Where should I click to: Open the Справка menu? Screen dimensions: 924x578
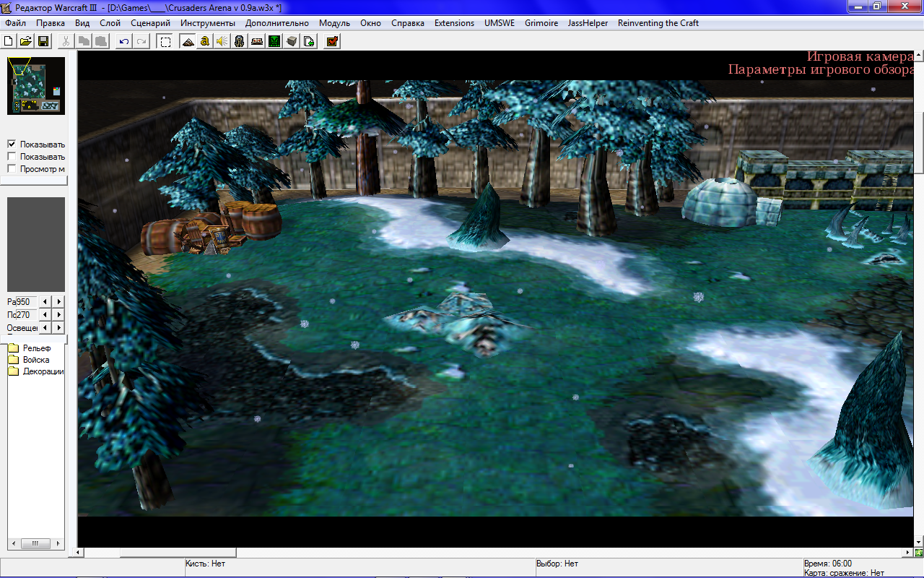(408, 23)
